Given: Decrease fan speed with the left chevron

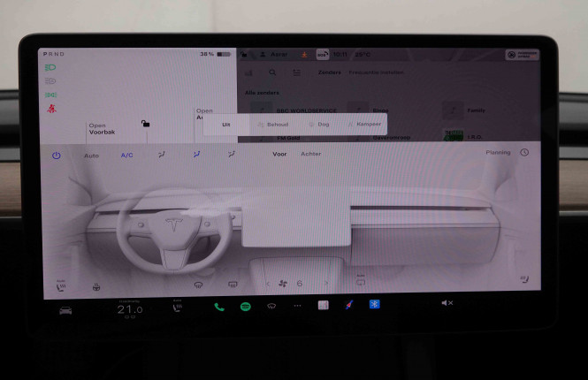Looking at the screenshot, I should tap(269, 284).
